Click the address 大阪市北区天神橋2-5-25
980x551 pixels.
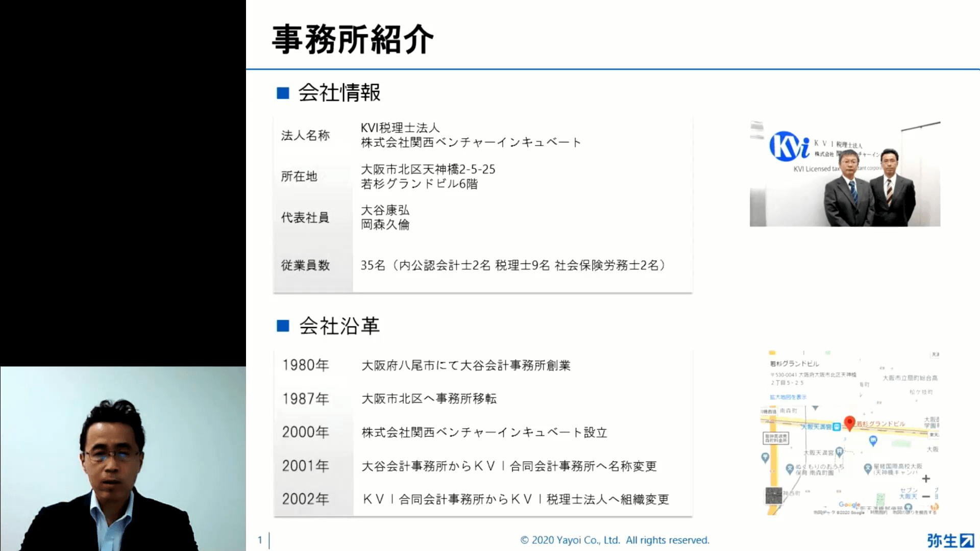428,169
